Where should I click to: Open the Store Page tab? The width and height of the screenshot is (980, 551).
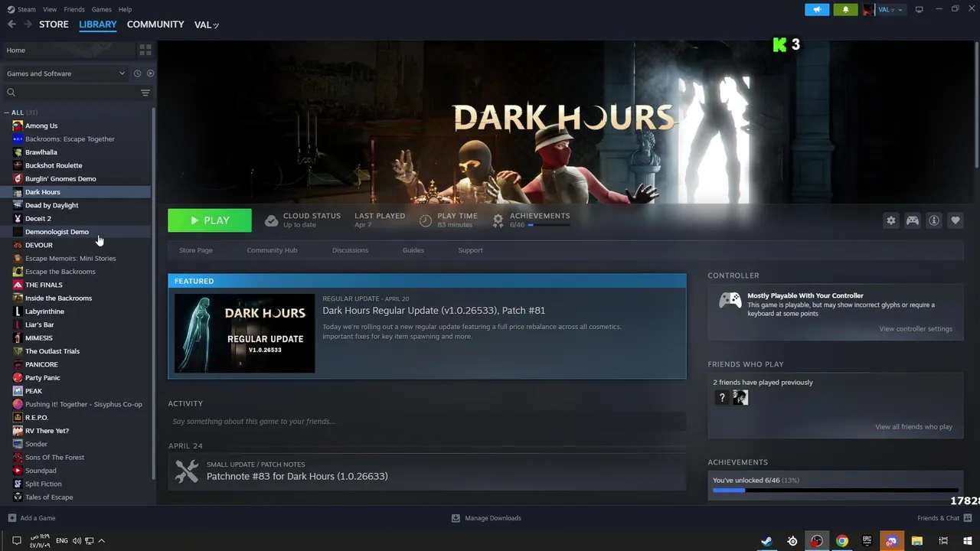coord(196,250)
